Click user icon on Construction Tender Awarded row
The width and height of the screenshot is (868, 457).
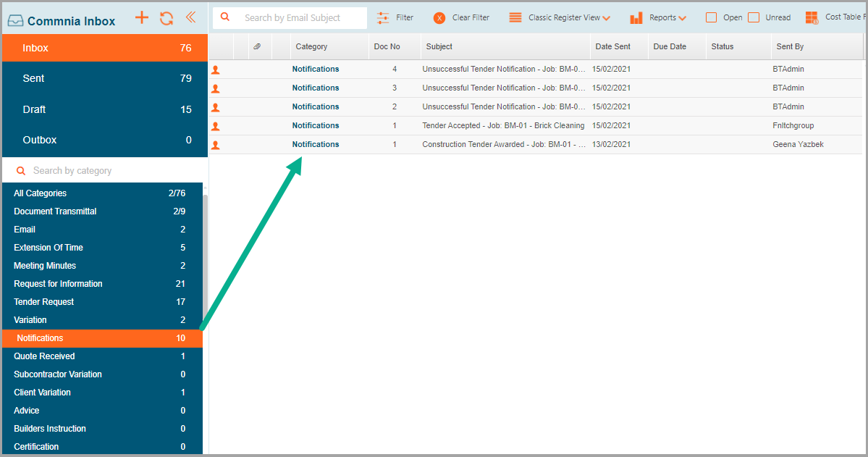pos(216,145)
